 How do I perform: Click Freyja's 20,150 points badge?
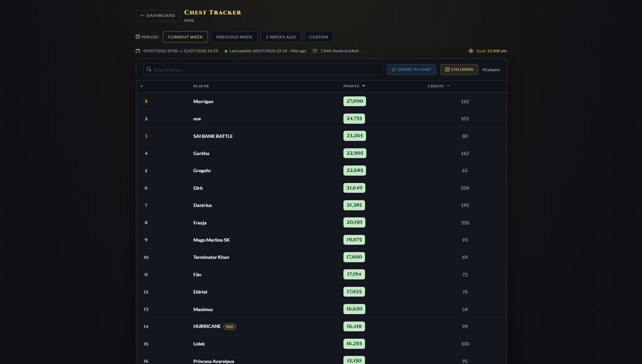354,222
